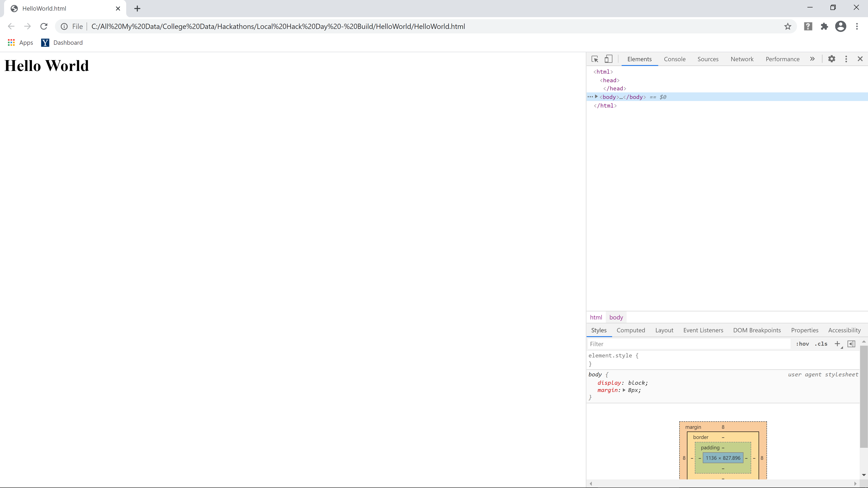Toggle the device toolbar icon
Screen dimensions: 868x488
click(x=608, y=59)
